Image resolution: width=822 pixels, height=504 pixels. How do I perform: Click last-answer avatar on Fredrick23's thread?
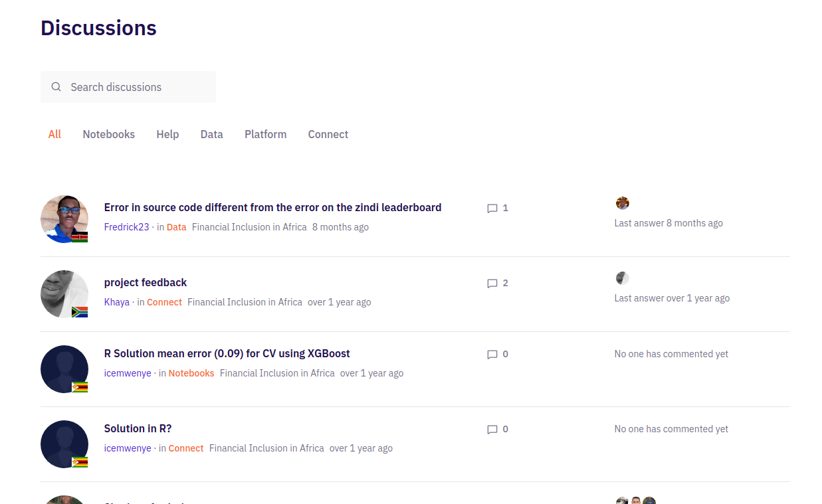point(622,203)
